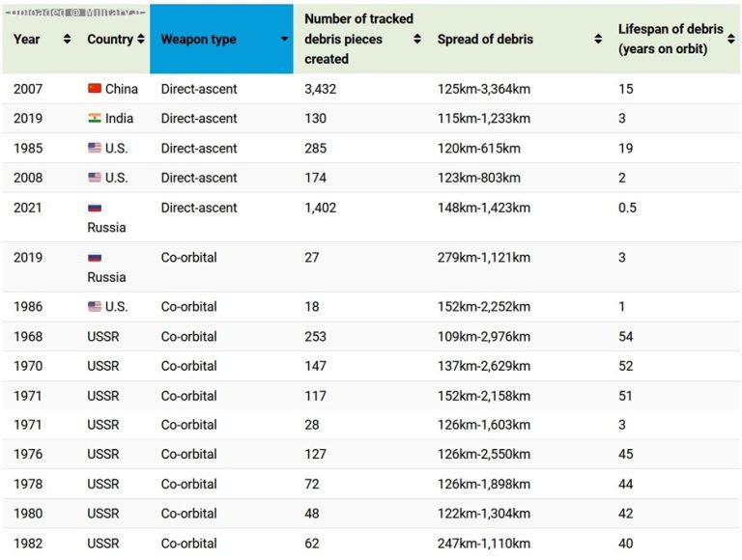This screenshot has width=742, height=560.
Task: Click the 2019 Russia flag icon
Action: tap(95, 257)
